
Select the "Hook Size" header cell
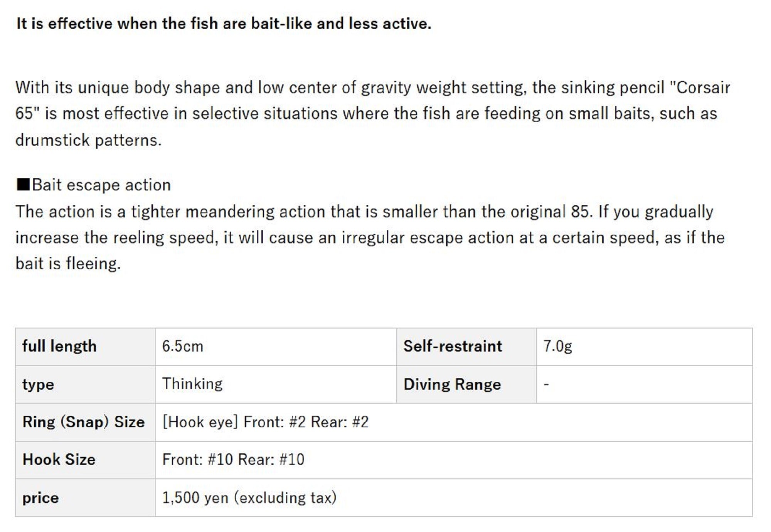tap(59, 460)
